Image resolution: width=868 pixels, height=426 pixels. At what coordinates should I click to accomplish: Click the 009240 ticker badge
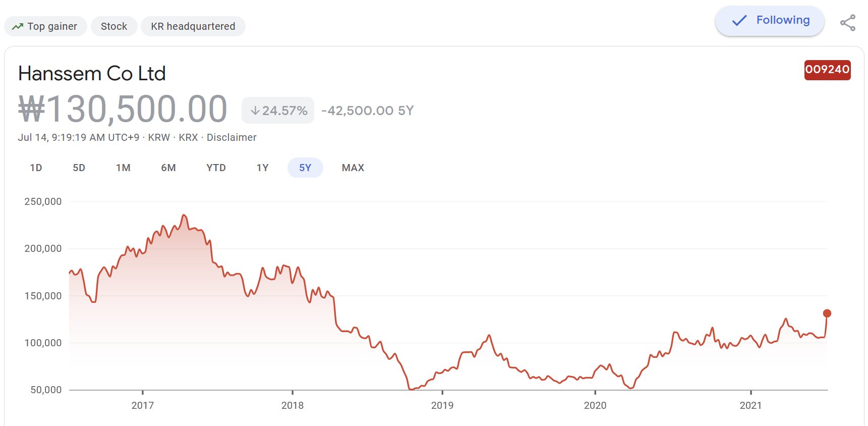[827, 70]
